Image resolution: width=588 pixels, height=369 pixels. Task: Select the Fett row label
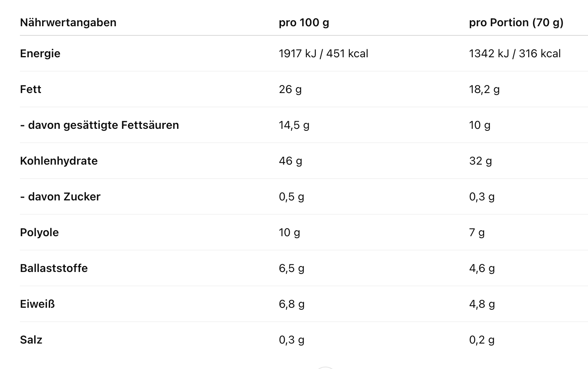point(31,89)
